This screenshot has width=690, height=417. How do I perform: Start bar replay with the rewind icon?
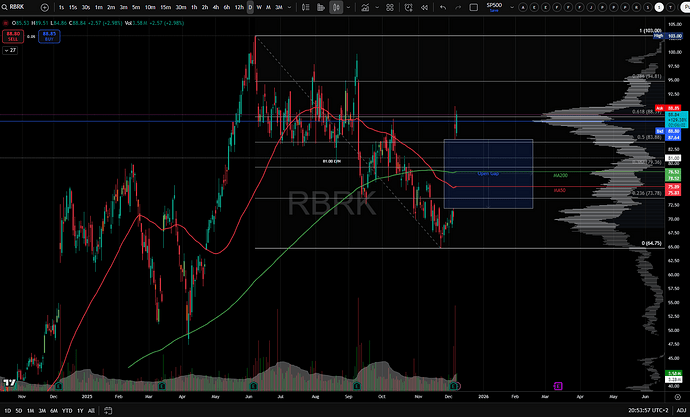coord(424,7)
